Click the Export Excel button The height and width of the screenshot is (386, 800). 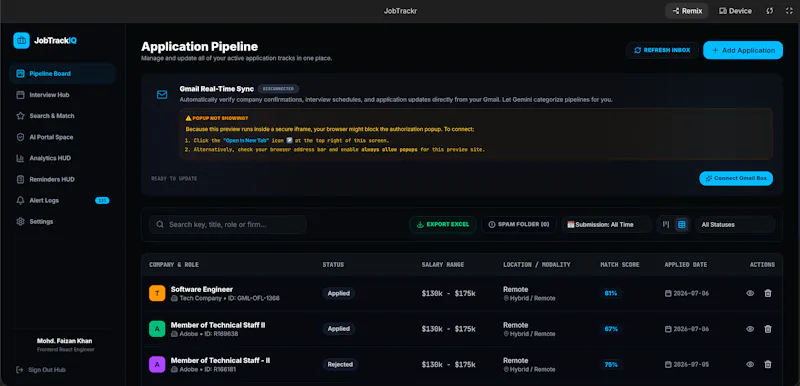tap(443, 224)
